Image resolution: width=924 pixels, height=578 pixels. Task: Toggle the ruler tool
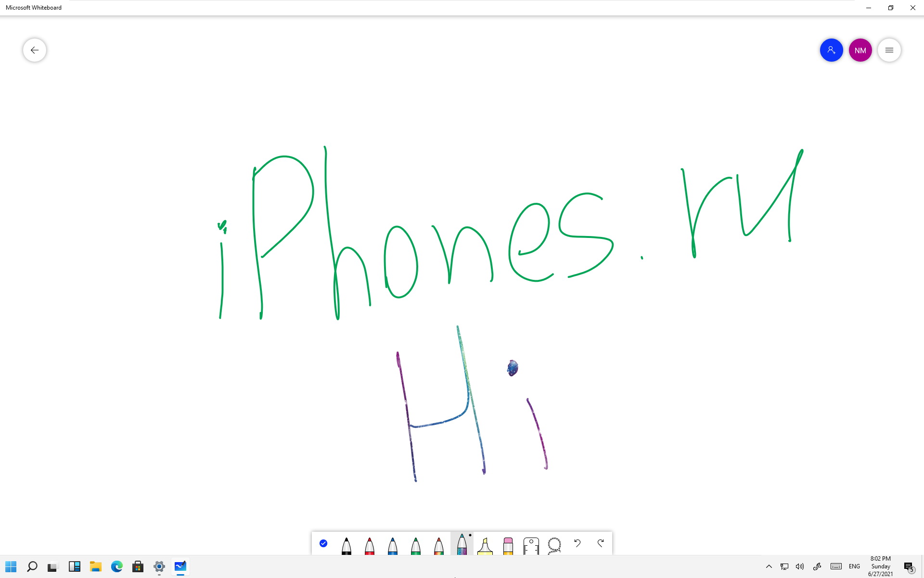(x=531, y=545)
